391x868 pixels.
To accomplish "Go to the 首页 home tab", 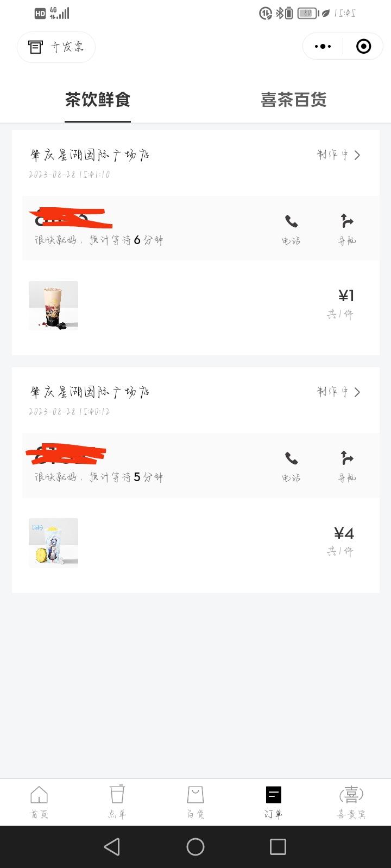I will [39, 802].
